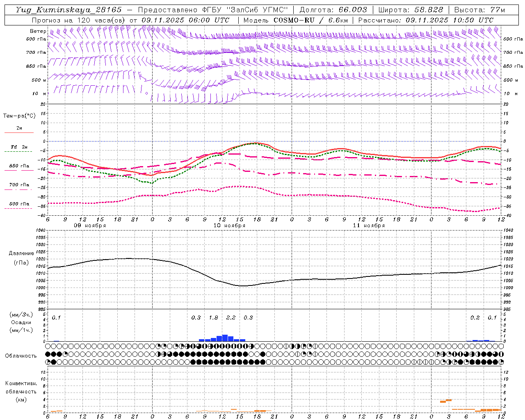The image size is (525, 420).
Task: Select the provider text ФГБУ "ЗапСиб УГМС"
Action: (245, 10)
